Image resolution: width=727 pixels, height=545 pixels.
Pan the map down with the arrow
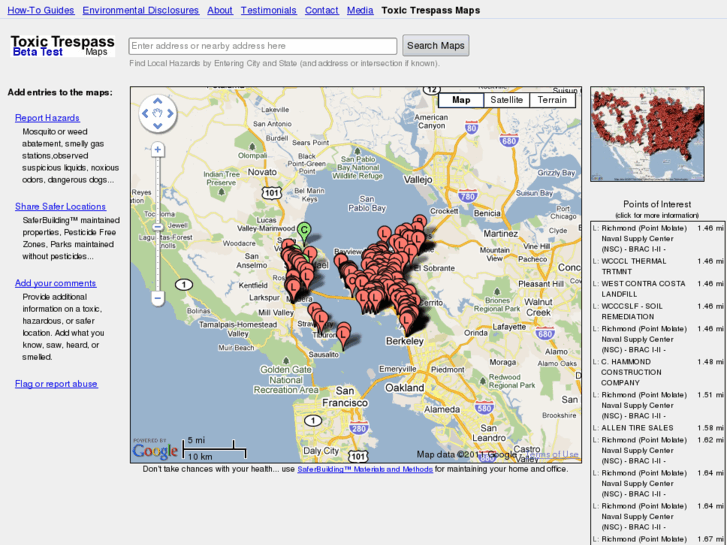pos(158,125)
